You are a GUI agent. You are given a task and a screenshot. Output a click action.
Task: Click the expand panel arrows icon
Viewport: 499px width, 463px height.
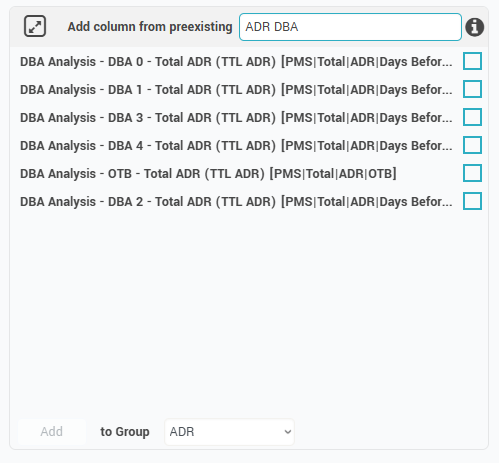coord(35,26)
